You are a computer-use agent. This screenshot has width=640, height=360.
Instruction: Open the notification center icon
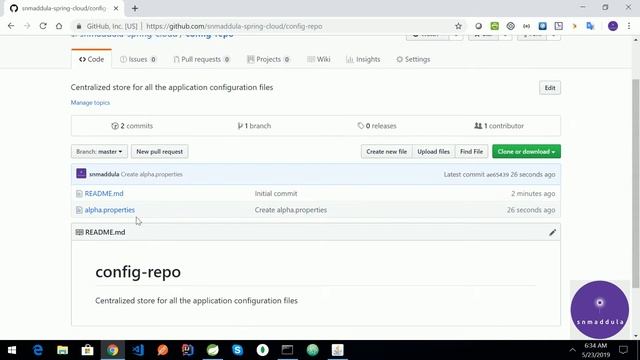coord(623,350)
